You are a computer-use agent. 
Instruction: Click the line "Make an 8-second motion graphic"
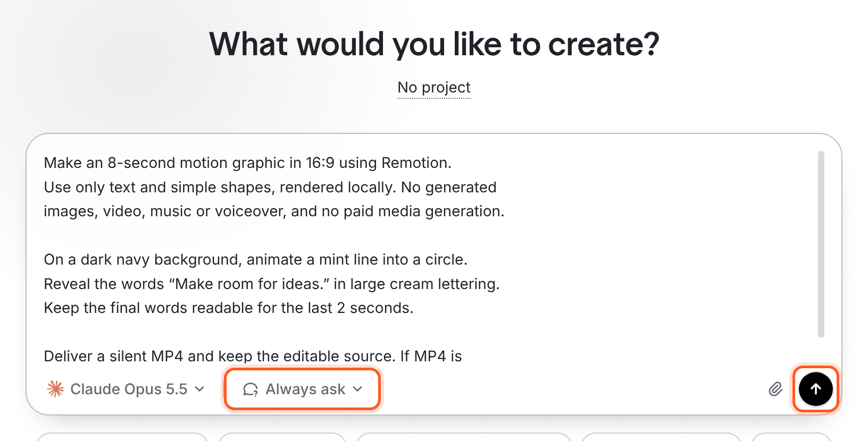[247, 163]
